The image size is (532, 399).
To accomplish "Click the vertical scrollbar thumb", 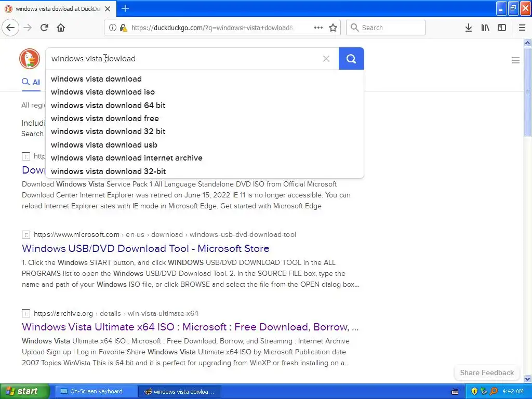I will click(x=527, y=92).
